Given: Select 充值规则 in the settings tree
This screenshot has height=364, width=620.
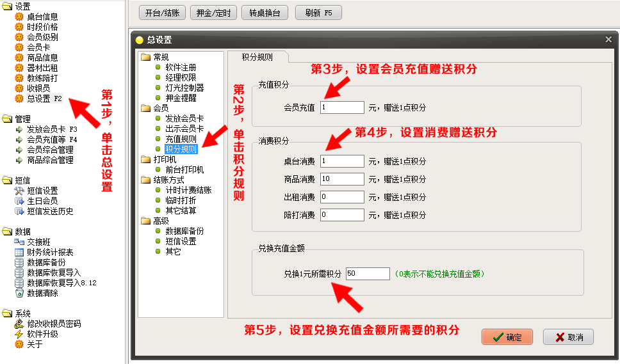Looking at the screenshot, I should click(181, 139).
